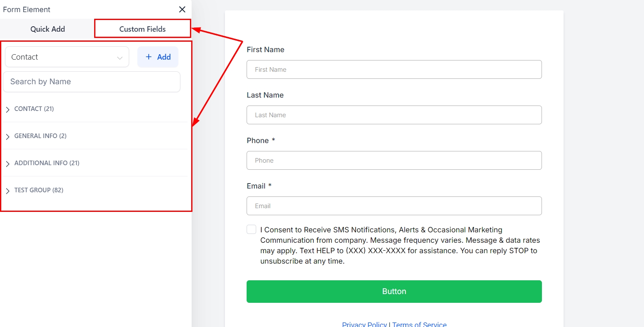Switch to the Quick Add tab
Screen dimensions: 644x327
click(47, 29)
